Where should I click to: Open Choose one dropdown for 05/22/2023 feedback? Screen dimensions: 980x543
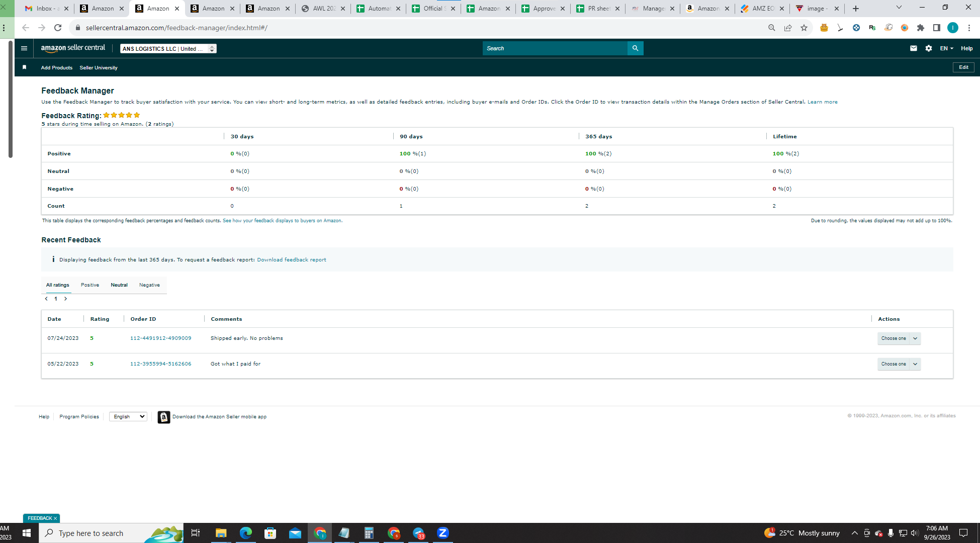[x=899, y=364]
